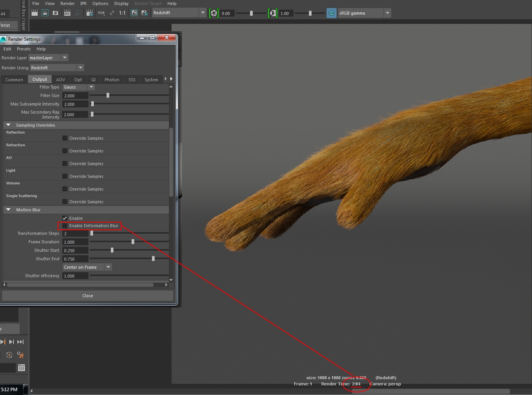Collapse the Sampling Overrides section
The width and height of the screenshot is (532, 395).
8,125
